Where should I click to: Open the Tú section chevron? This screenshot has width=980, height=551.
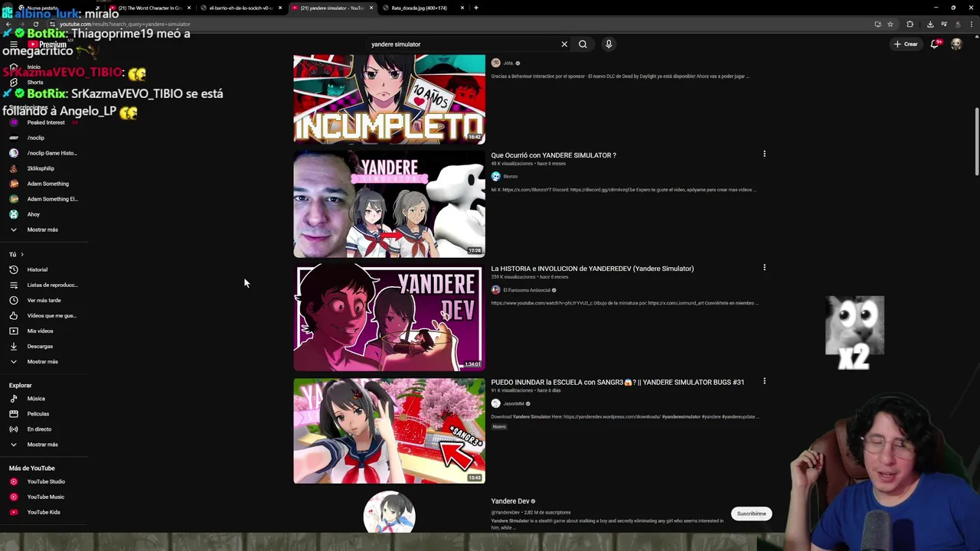click(x=22, y=254)
